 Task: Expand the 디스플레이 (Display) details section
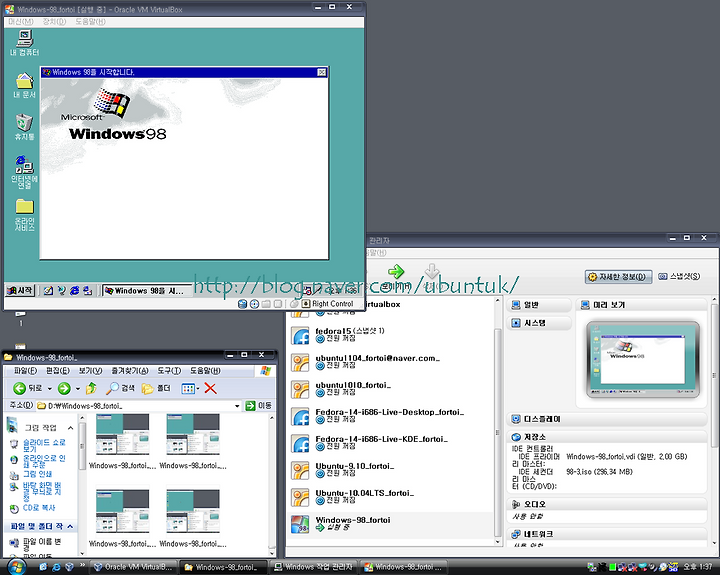click(607, 419)
